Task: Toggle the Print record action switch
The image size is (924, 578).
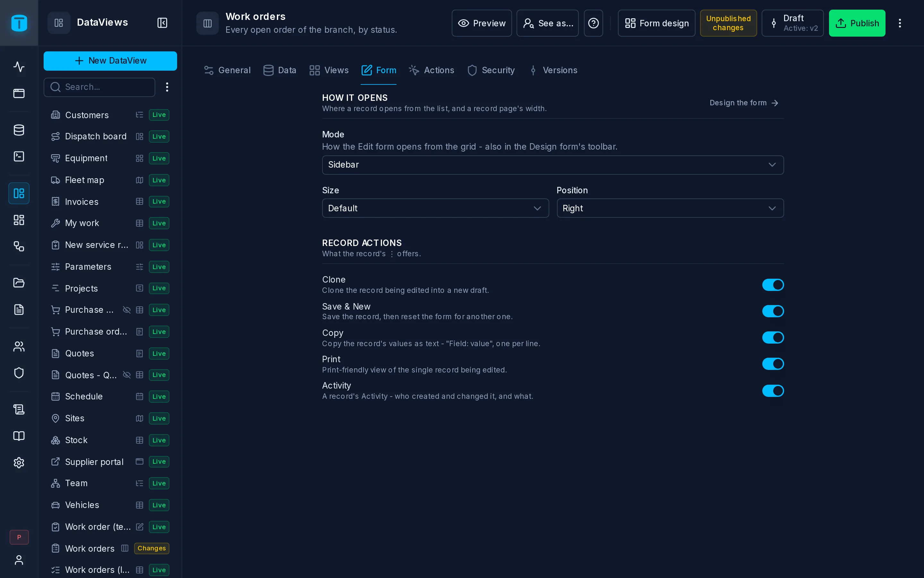Action: pos(773,364)
